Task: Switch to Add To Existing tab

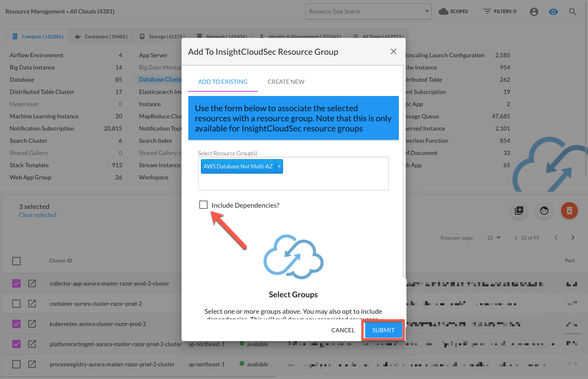Action: [223, 82]
